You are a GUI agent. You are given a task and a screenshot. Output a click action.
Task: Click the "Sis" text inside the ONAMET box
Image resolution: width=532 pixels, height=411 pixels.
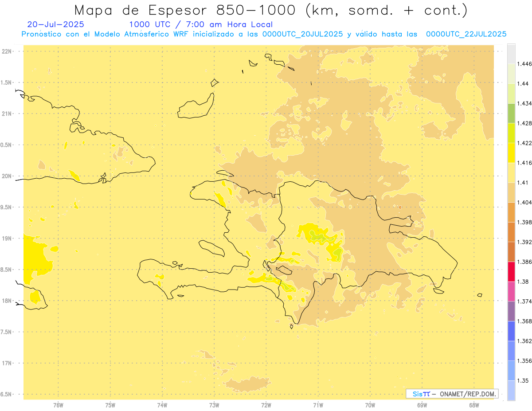[x=417, y=394]
